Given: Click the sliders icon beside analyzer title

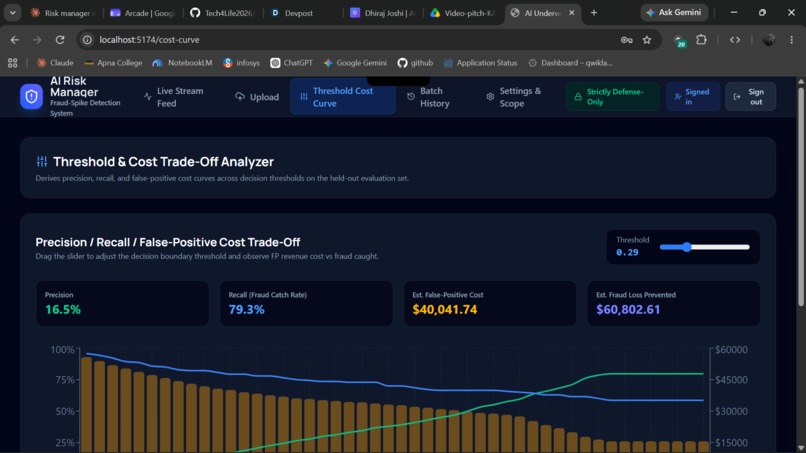Looking at the screenshot, I should (42, 161).
